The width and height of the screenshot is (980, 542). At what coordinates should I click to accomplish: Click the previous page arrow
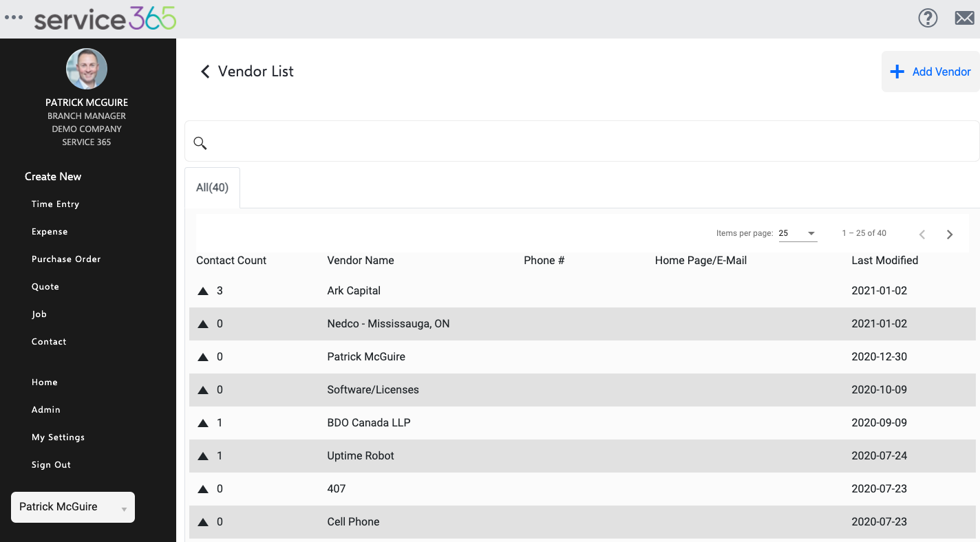[x=922, y=235]
